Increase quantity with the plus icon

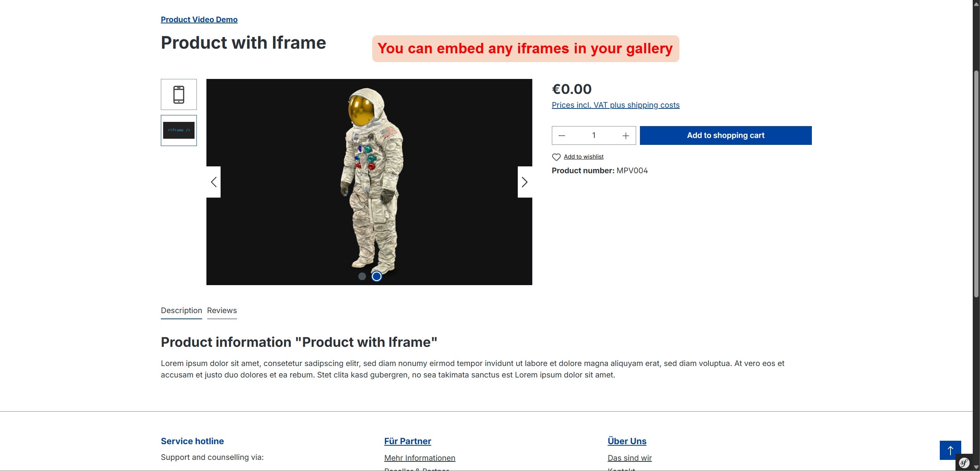tap(626, 136)
